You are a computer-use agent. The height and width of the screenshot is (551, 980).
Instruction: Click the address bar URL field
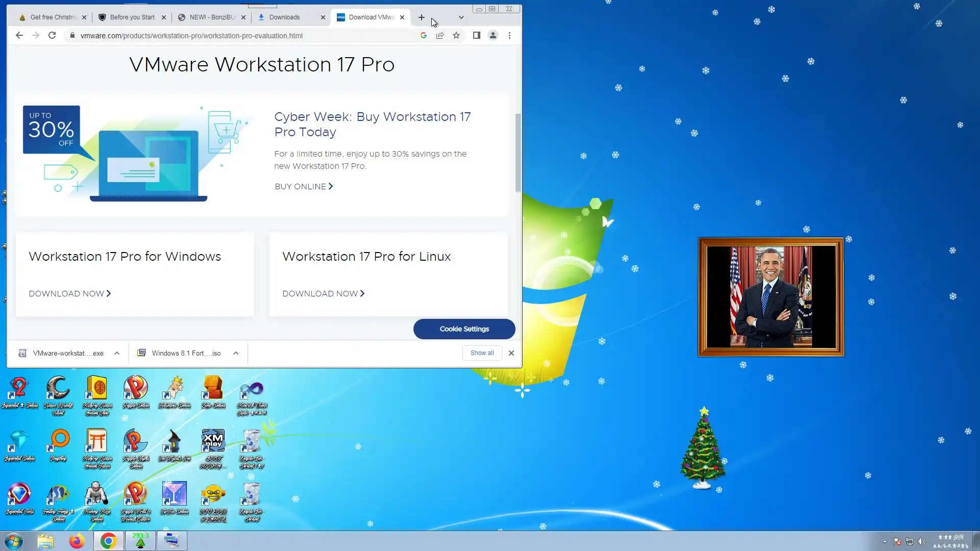[x=245, y=36]
